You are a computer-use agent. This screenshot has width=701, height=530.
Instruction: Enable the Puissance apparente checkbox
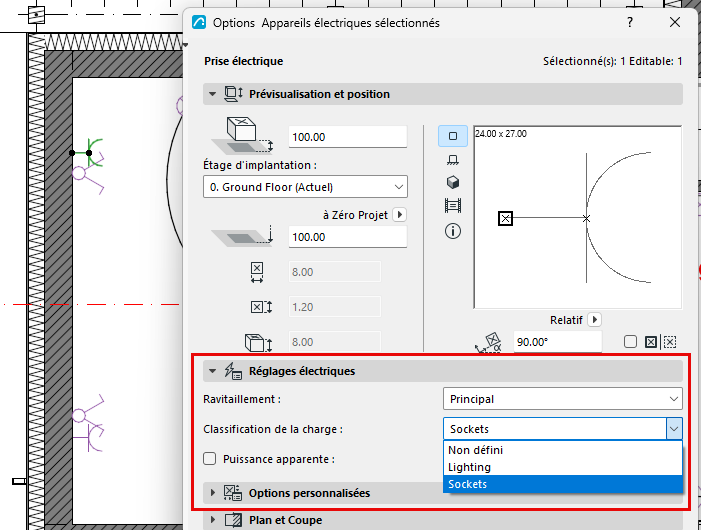pyautogui.click(x=210, y=458)
